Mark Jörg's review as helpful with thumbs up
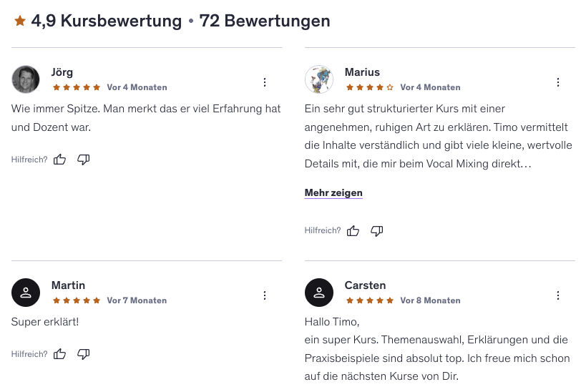 click(59, 160)
